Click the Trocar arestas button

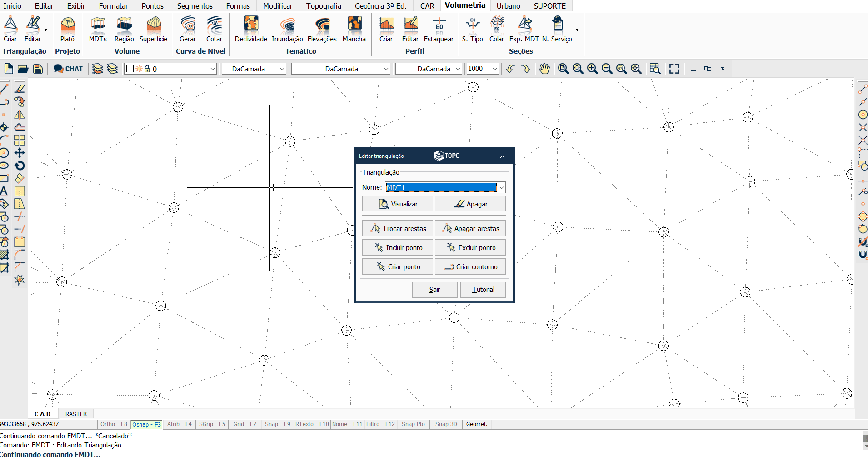(x=398, y=228)
